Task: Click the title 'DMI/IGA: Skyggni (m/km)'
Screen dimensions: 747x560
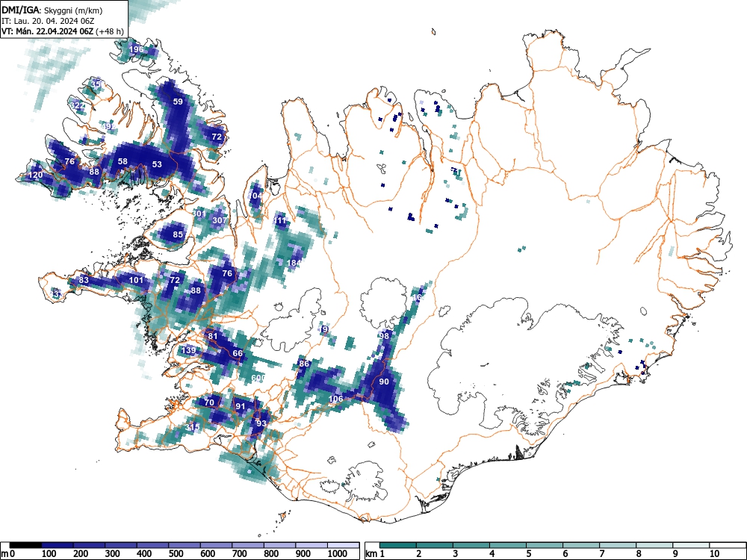Action: point(52,10)
